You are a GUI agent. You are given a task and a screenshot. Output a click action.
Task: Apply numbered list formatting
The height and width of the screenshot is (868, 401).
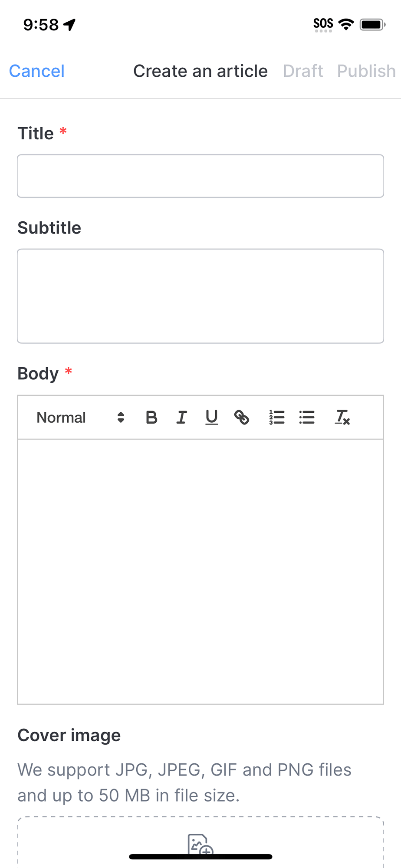coord(276,418)
